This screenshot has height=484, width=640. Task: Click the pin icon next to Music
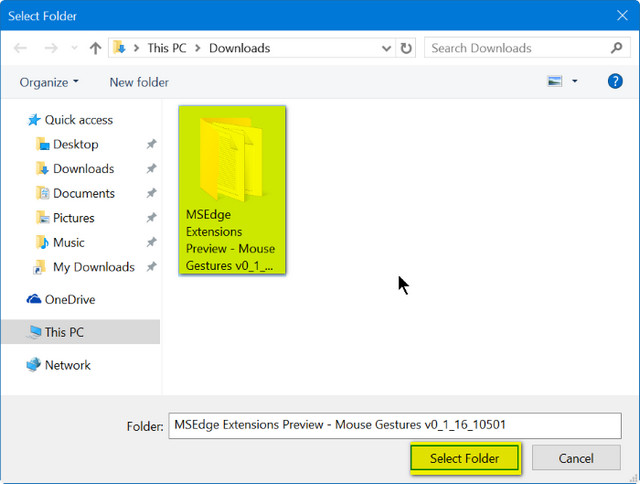(151, 242)
